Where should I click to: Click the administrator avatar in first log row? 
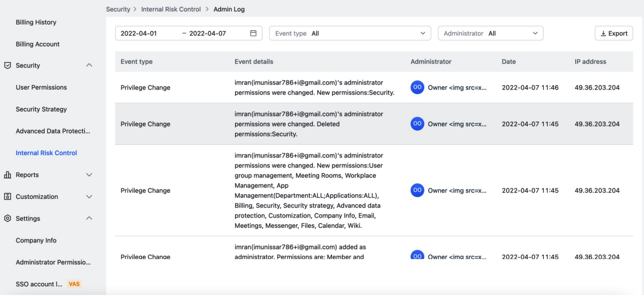[x=417, y=87]
